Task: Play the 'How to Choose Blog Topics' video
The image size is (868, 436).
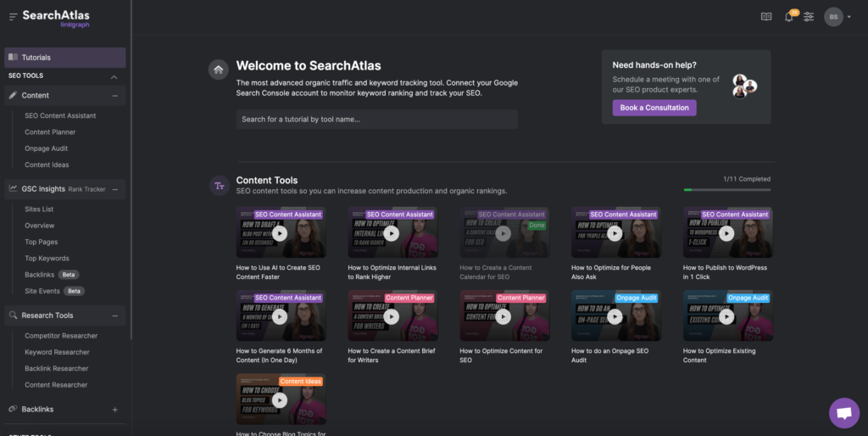Action: click(x=280, y=400)
